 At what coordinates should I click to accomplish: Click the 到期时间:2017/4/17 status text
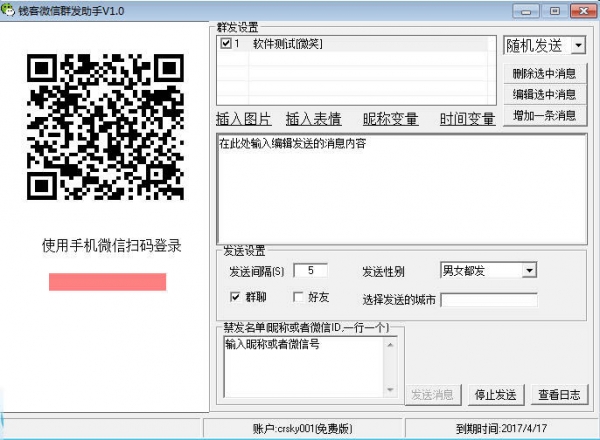tap(501, 428)
